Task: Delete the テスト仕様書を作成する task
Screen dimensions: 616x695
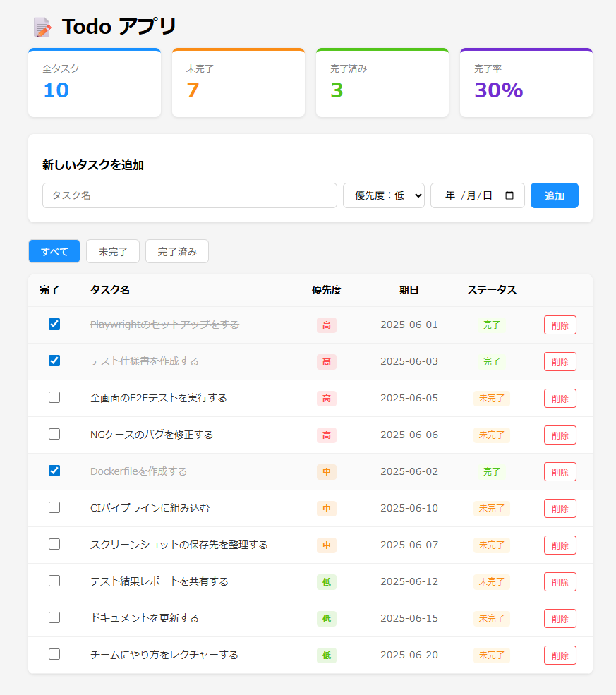Action: 560,361
